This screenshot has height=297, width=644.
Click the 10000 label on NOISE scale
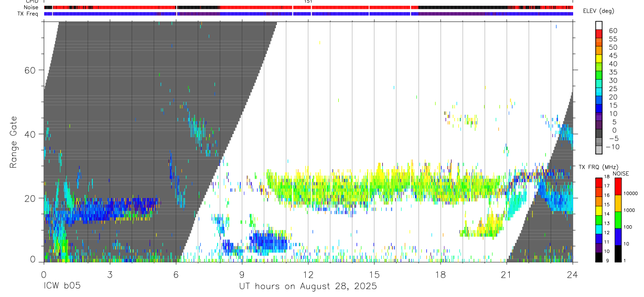click(x=631, y=194)
